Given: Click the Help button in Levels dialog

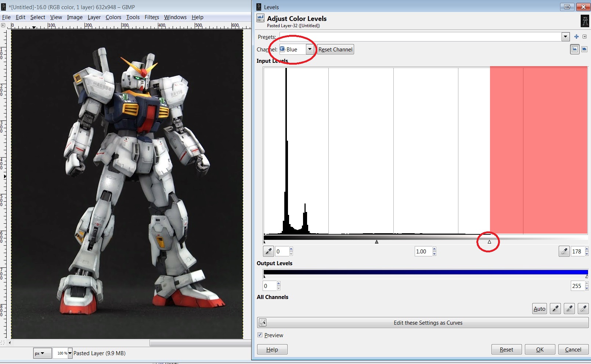Looking at the screenshot, I should pos(272,349).
